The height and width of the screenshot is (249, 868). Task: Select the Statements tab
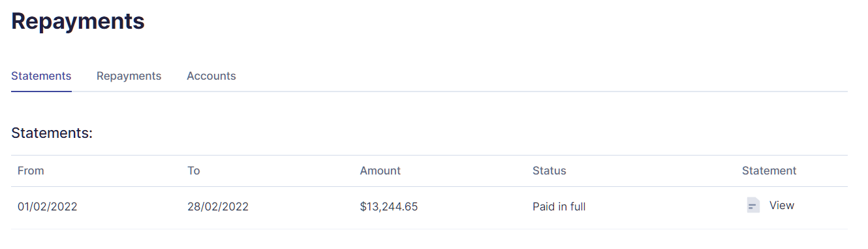point(41,76)
